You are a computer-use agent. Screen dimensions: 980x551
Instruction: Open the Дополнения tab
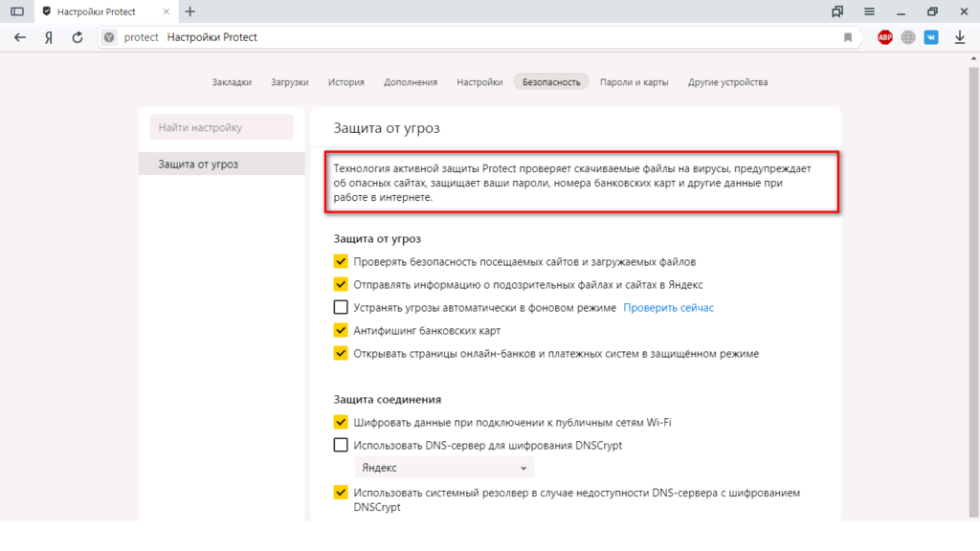pos(411,82)
